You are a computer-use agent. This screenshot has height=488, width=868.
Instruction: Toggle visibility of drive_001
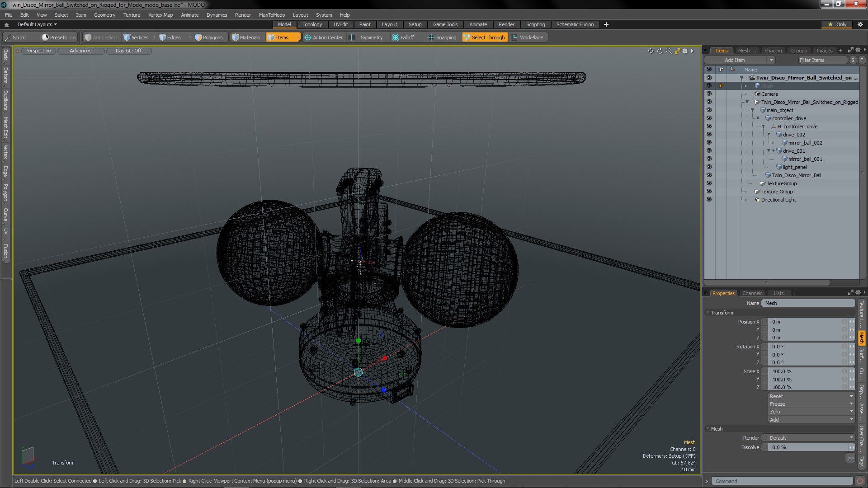point(709,151)
